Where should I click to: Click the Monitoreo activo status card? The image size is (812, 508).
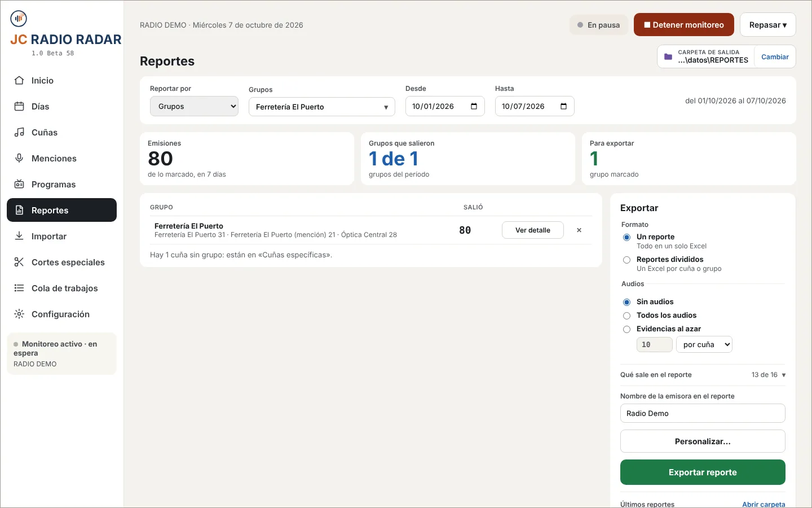click(x=61, y=354)
